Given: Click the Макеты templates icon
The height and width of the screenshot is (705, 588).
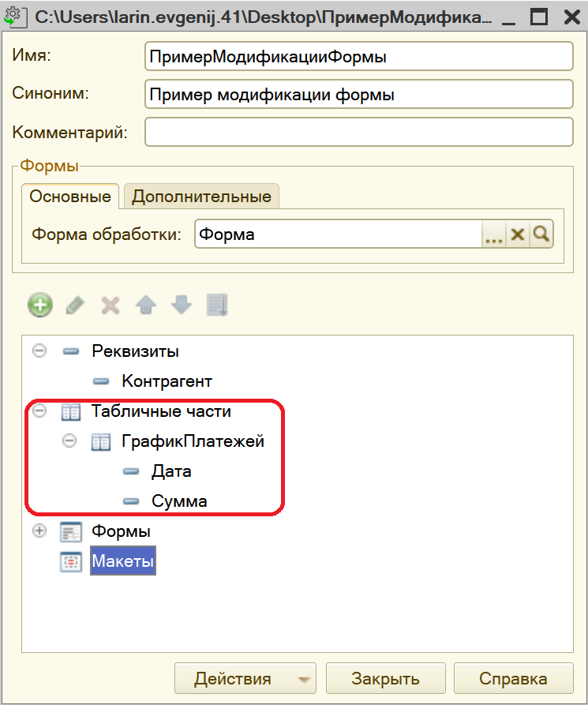Looking at the screenshot, I should click(71, 561).
